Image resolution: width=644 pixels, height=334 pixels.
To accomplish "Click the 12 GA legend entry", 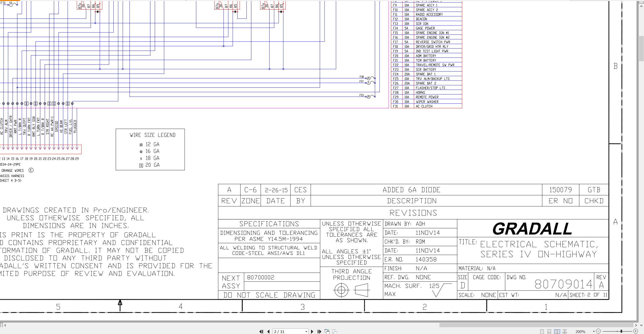I will coord(150,144).
